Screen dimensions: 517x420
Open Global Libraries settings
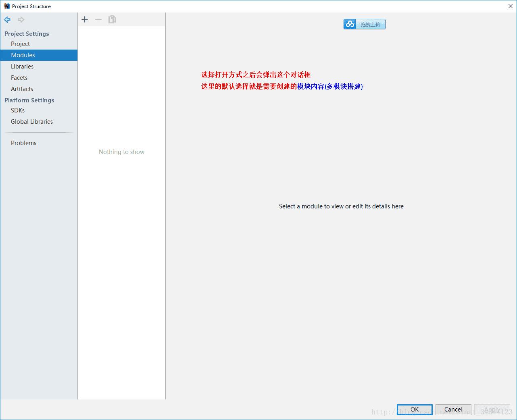click(32, 122)
